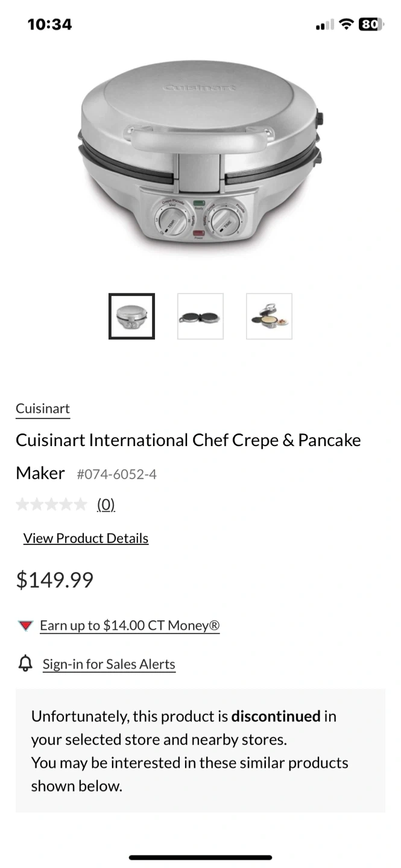The height and width of the screenshot is (868, 401).
Task: View the second thumbnail showing open plates
Action: point(200,316)
